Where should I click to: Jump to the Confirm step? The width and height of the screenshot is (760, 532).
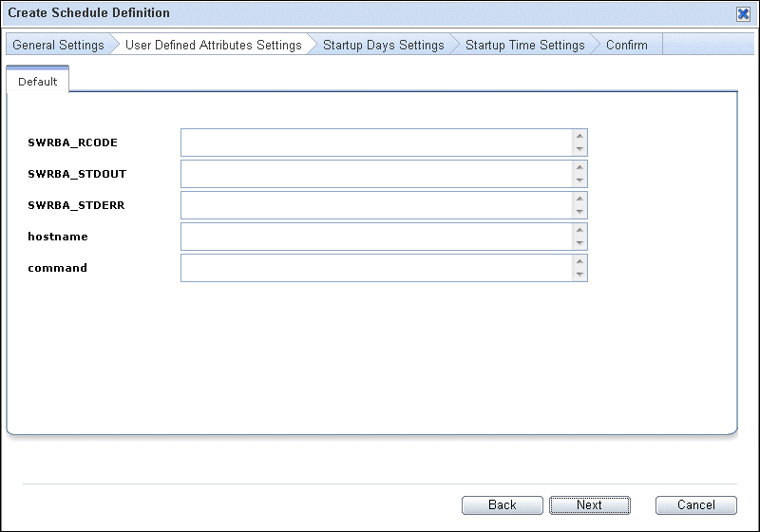click(x=627, y=45)
